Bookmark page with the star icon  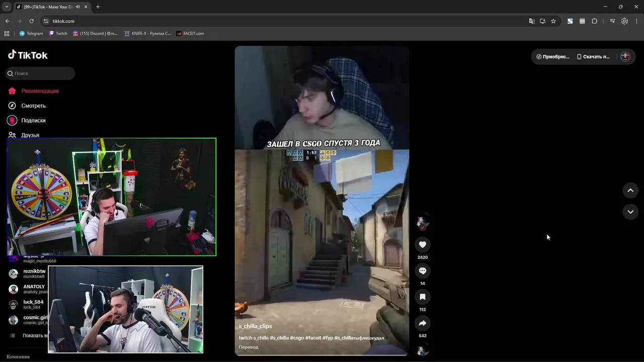coord(553,21)
